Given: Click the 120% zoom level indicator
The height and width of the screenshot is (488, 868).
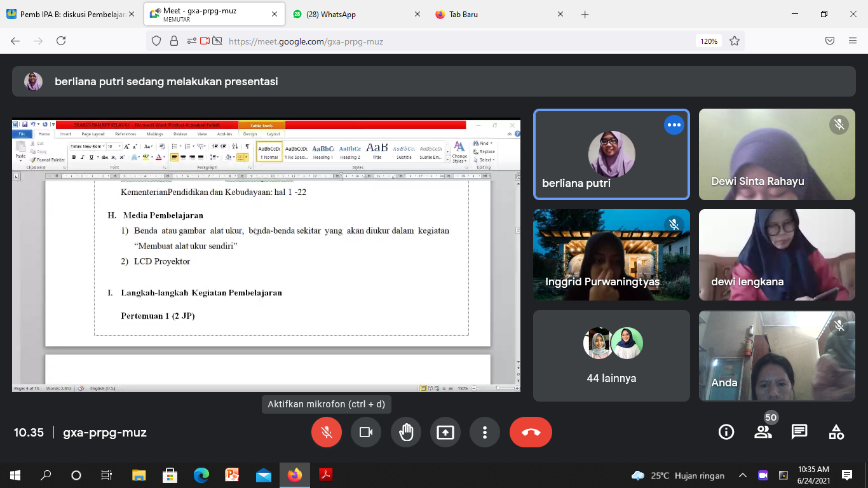Looking at the screenshot, I should (709, 41).
